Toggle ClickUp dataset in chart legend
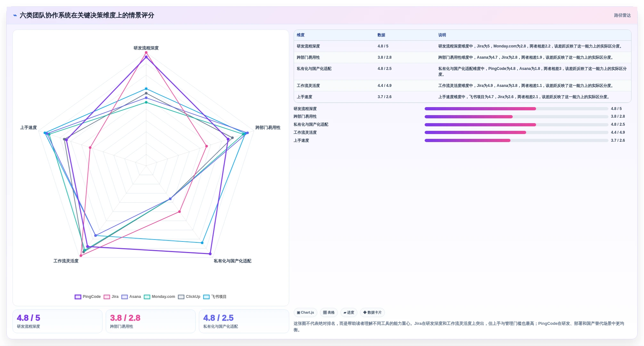The image size is (644, 346). (189, 297)
